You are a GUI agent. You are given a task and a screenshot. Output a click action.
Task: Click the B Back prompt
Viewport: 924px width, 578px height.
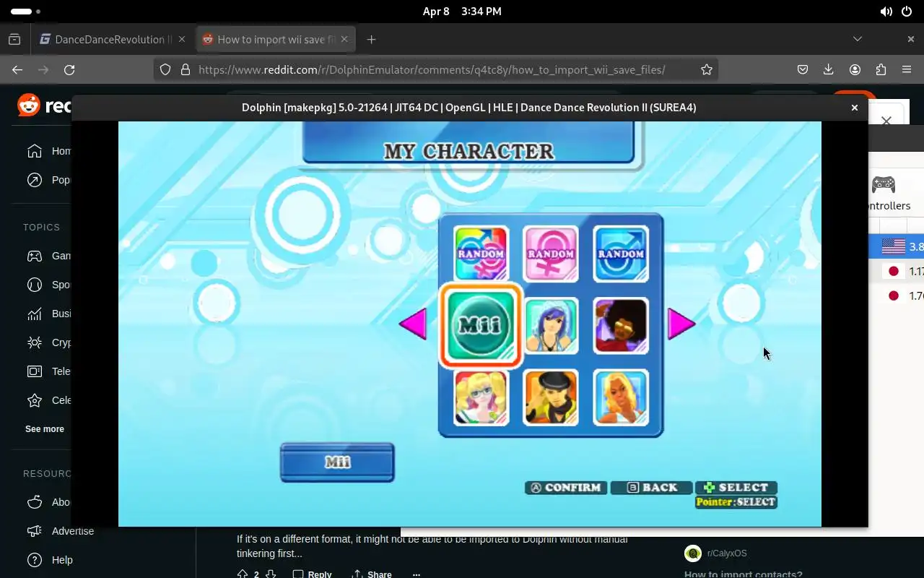pos(652,488)
